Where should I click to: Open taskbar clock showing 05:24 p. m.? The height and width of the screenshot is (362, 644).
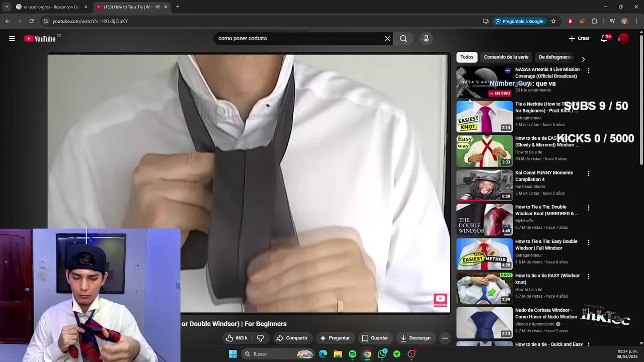coord(627,354)
